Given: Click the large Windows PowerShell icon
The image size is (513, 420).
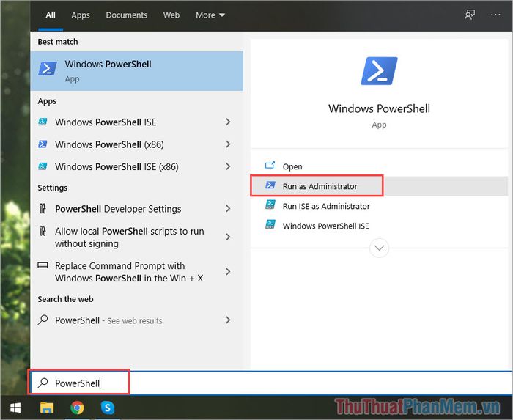Looking at the screenshot, I should [379, 73].
